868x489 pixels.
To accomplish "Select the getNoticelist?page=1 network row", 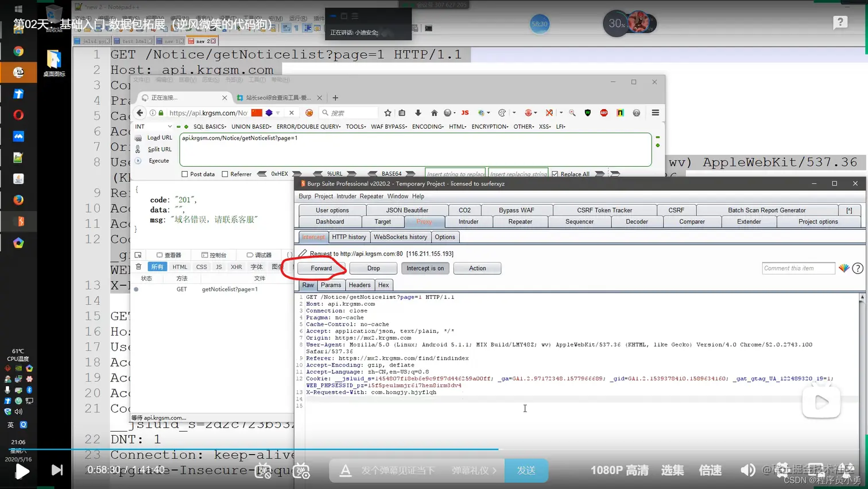I will pos(213,289).
